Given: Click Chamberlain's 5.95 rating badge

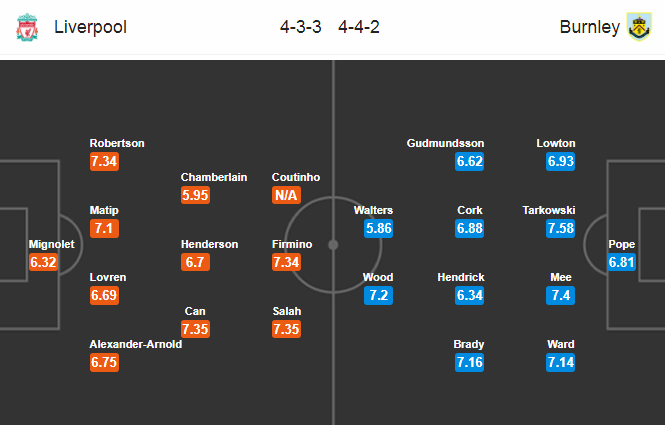Looking at the screenshot, I should click(x=195, y=195).
